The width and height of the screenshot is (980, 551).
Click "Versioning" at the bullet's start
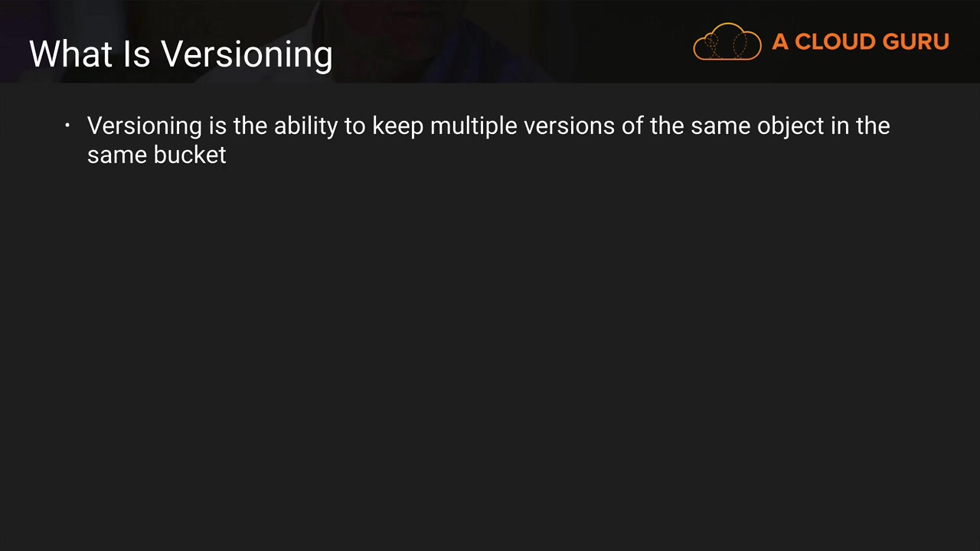coord(144,126)
